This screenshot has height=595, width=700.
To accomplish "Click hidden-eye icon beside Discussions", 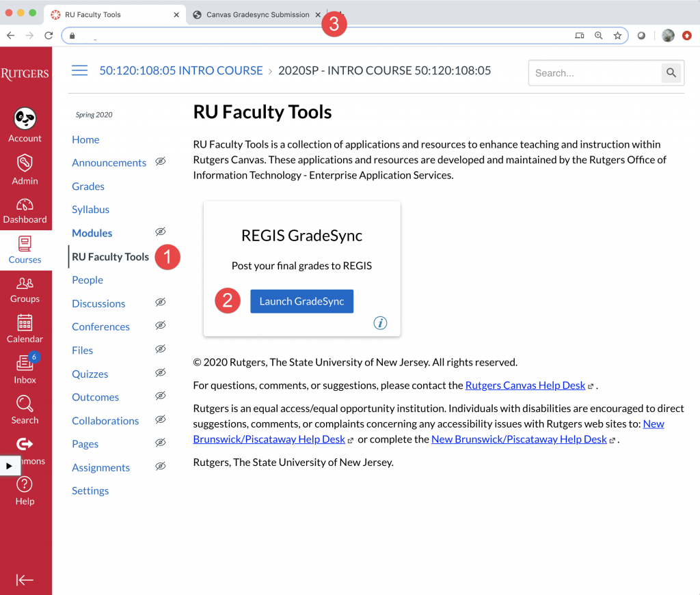I will (x=160, y=302).
